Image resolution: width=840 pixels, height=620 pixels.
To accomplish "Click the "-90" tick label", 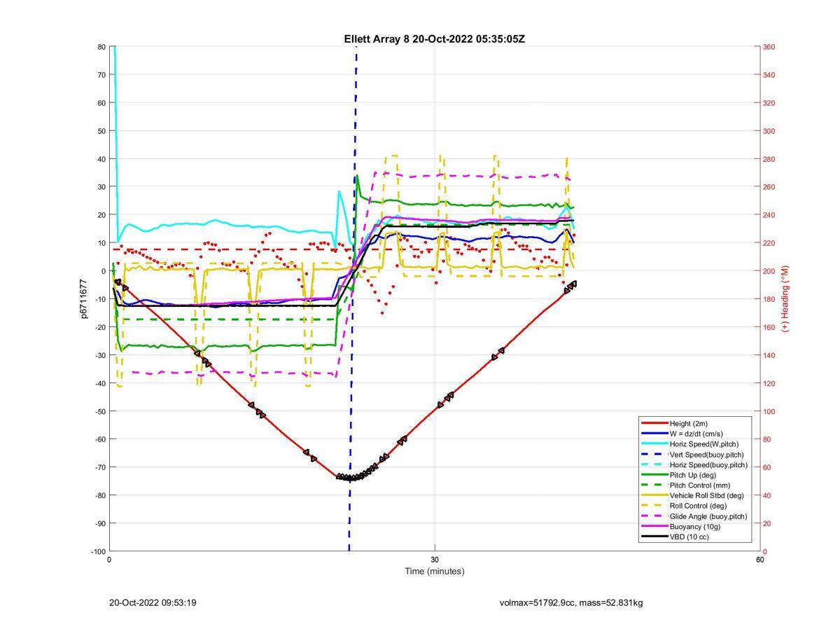I will tap(101, 523).
